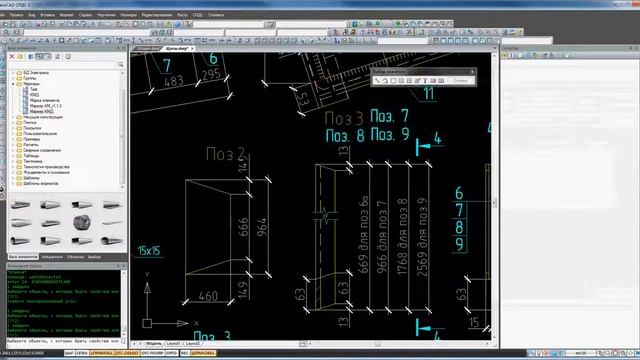Select the Маркер КМД tree item
This screenshot has height=360, width=640.
click(41, 111)
